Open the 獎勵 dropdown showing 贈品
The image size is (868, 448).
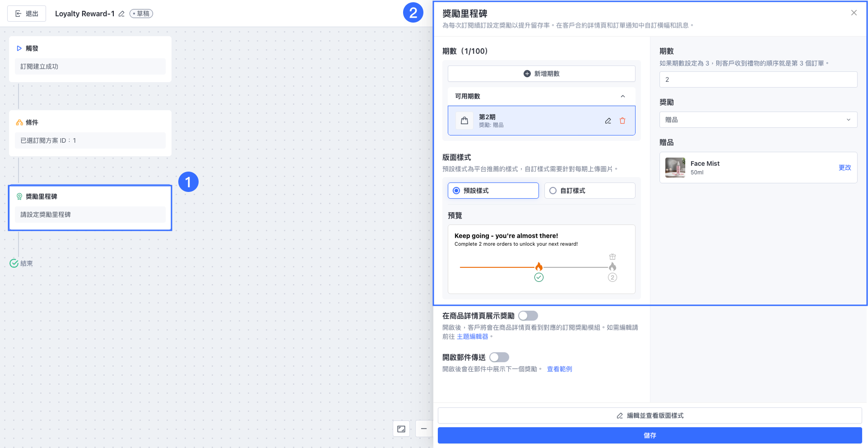(x=758, y=120)
